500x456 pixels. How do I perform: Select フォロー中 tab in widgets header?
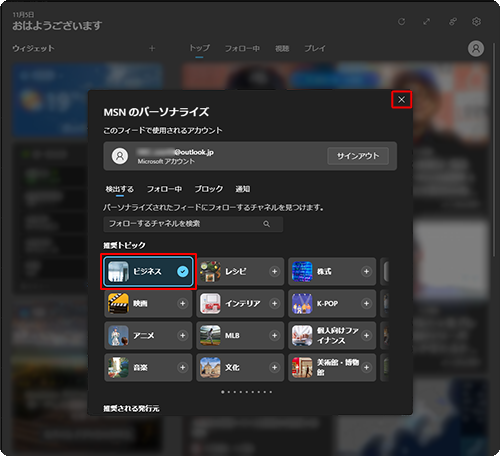pyautogui.click(x=242, y=49)
